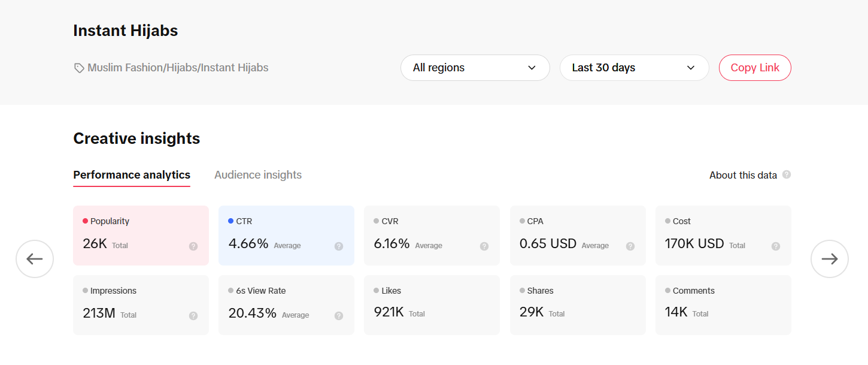
Task: Click the tag icon before category path
Action: (x=79, y=68)
